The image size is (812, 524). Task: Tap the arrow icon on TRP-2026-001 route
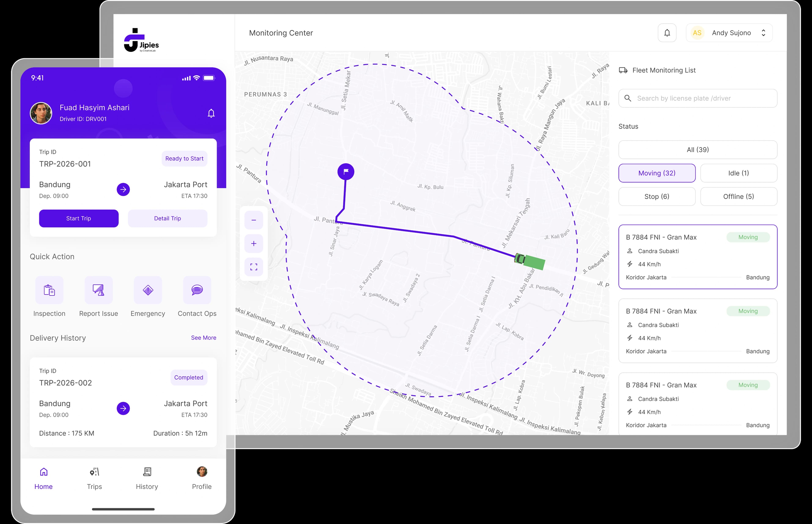[123, 190]
